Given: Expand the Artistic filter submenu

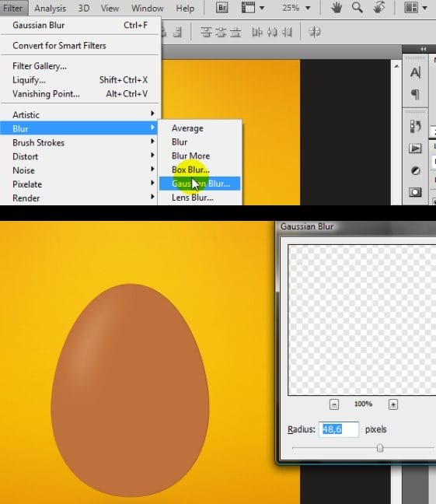Looking at the screenshot, I should pyautogui.click(x=80, y=115).
